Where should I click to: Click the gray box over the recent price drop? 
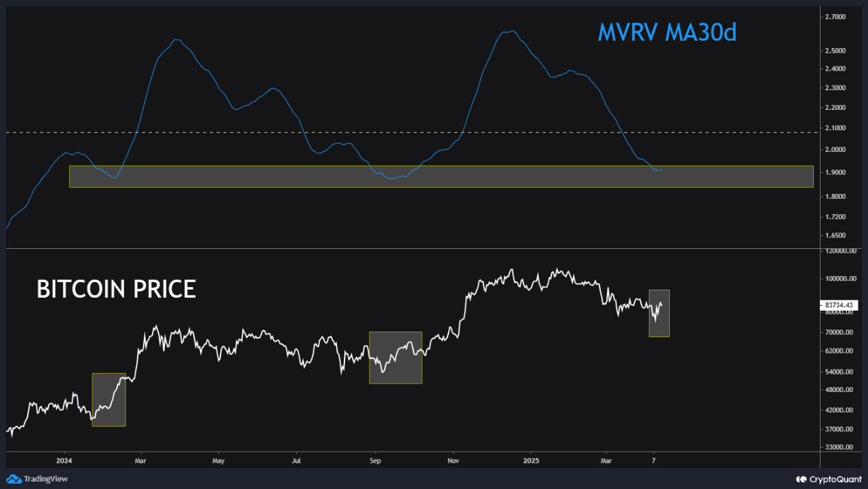click(x=659, y=313)
